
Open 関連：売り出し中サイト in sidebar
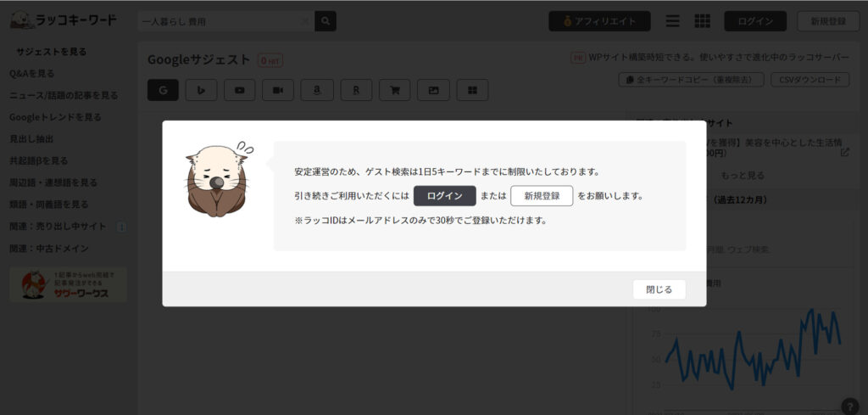[58, 226]
